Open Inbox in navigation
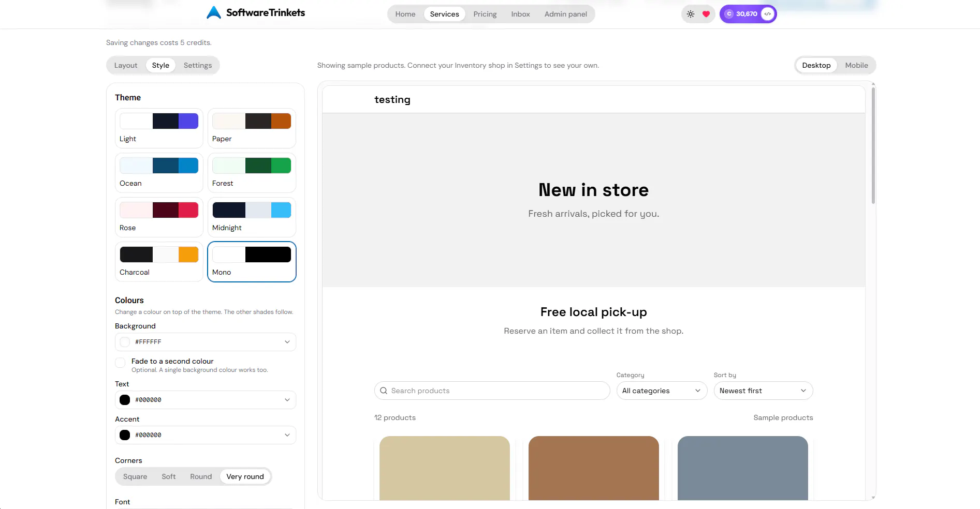980x509 pixels. [x=520, y=14]
